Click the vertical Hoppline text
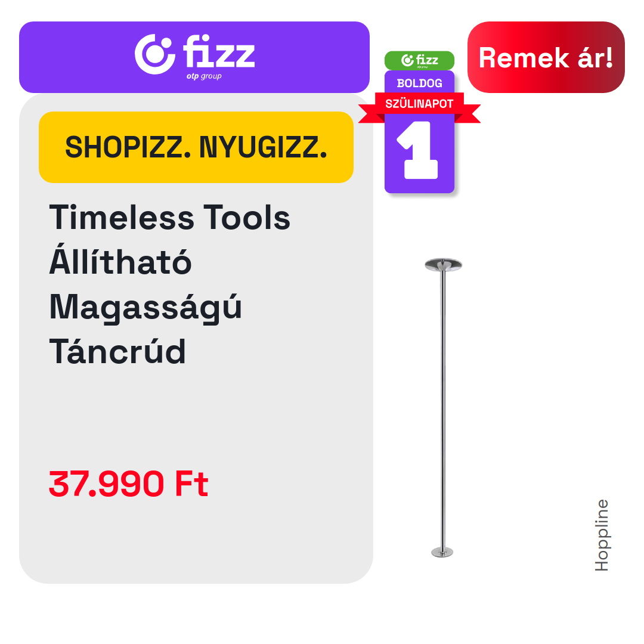The height and width of the screenshot is (644, 644). 602,535
